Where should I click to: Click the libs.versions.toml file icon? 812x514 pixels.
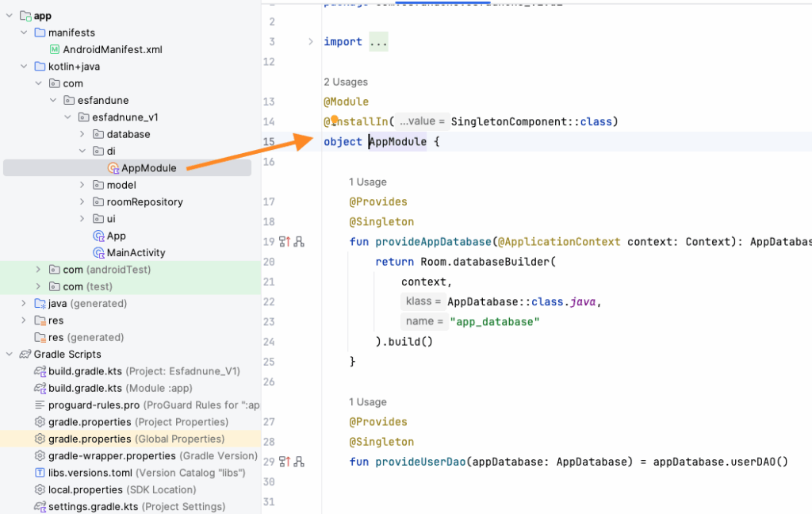(40, 473)
